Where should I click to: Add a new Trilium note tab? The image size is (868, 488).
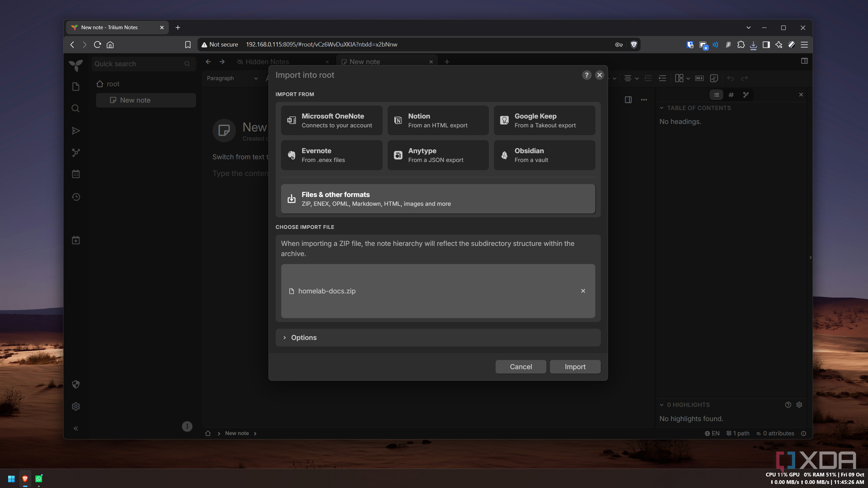(447, 62)
